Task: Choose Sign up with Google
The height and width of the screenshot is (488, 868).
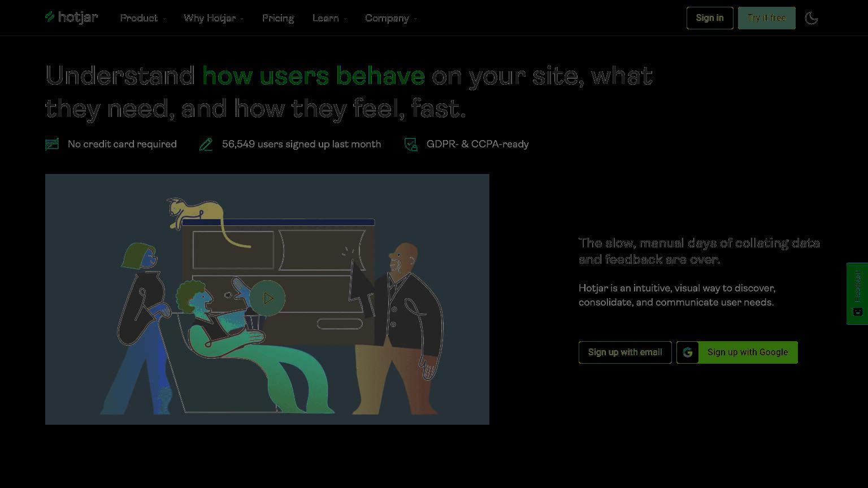Action: (x=737, y=352)
